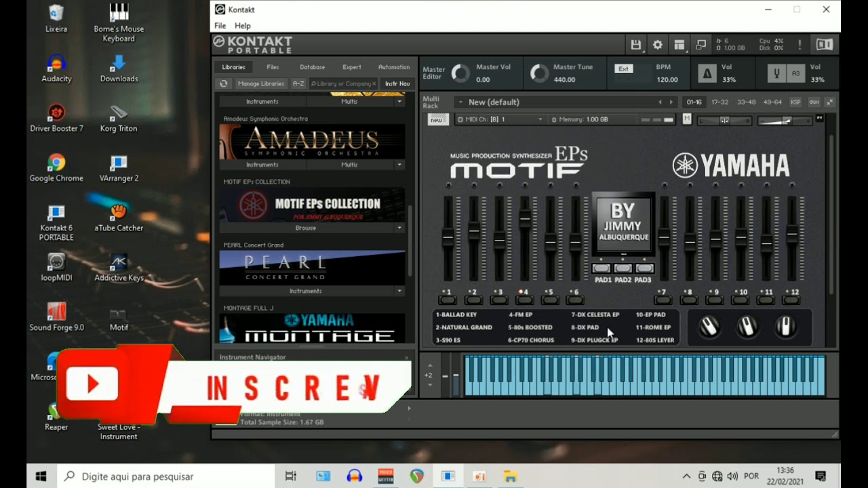Open Manage Libraries
Viewport: 868px width, 488px height.
point(260,83)
